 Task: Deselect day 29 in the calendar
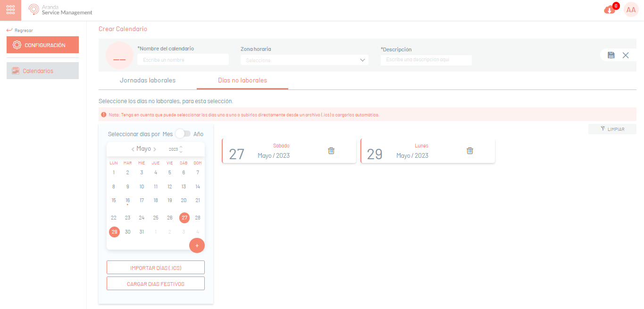pyautogui.click(x=114, y=232)
